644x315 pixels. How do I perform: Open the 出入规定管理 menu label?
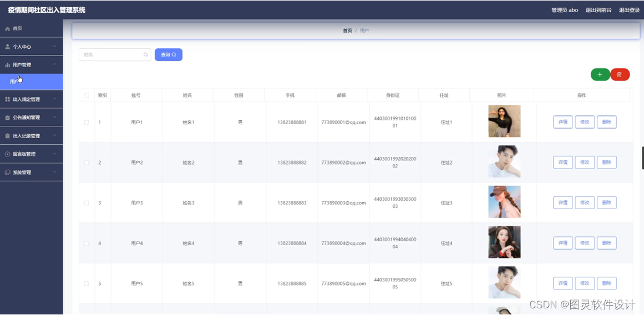pos(26,99)
